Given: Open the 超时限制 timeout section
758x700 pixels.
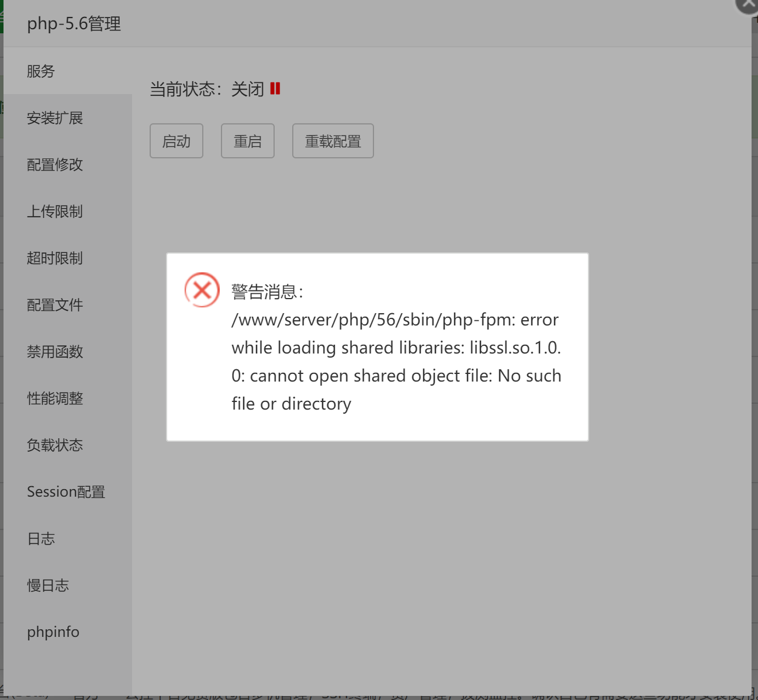Looking at the screenshot, I should click(x=55, y=258).
